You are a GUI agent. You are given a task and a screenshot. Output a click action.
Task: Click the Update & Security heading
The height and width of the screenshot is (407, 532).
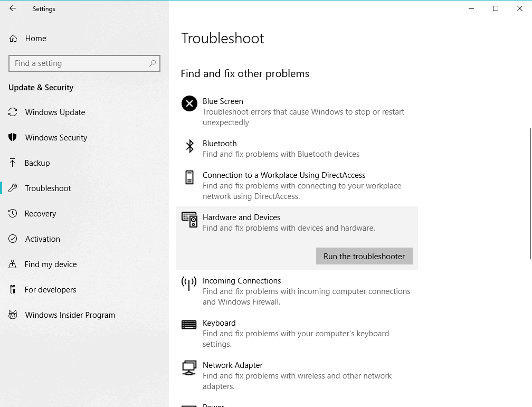(41, 88)
